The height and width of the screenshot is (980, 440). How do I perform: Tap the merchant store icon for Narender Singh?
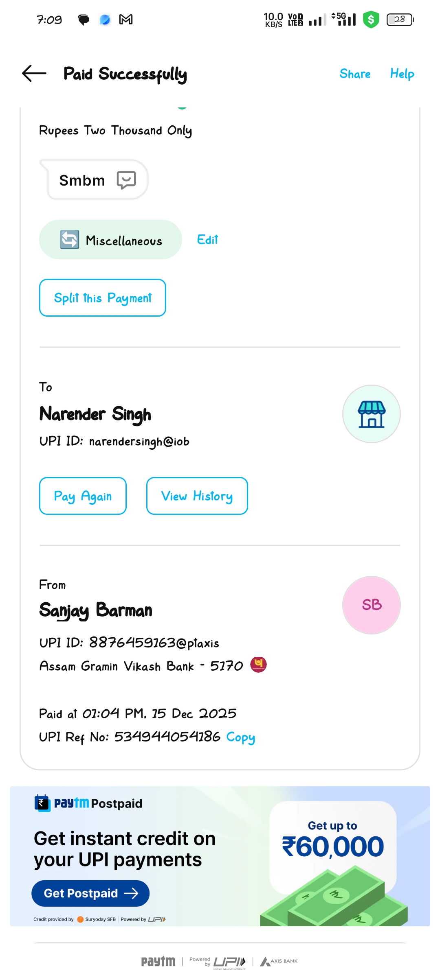pyautogui.click(x=371, y=414)
